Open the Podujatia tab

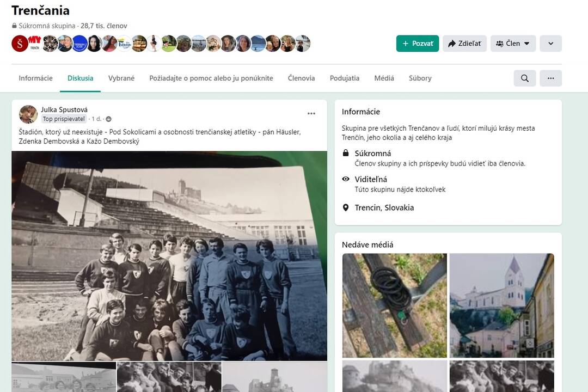click(344, 78)
